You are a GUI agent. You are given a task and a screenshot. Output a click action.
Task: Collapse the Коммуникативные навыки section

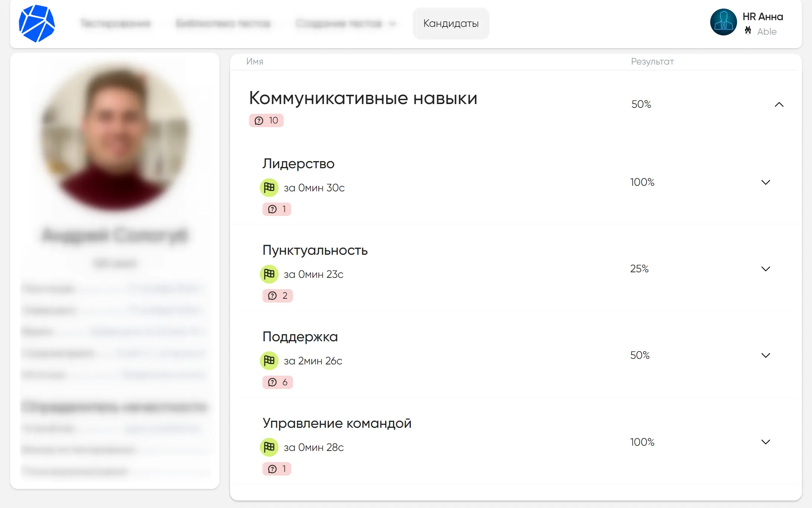(779, 105)
